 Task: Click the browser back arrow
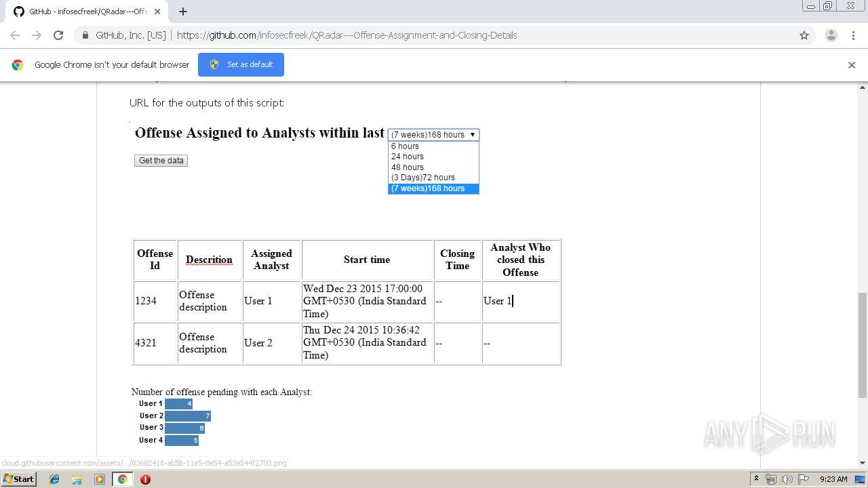15,35
